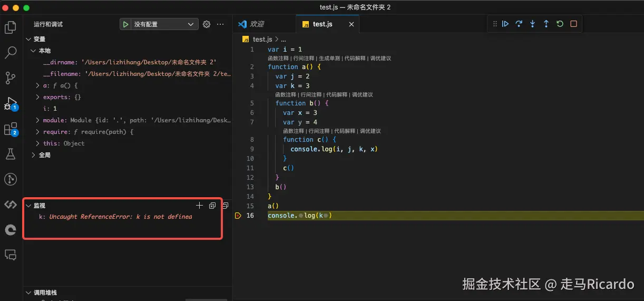
Task: Open the Explorer view in activity bar
Action: tap(11, 27)
